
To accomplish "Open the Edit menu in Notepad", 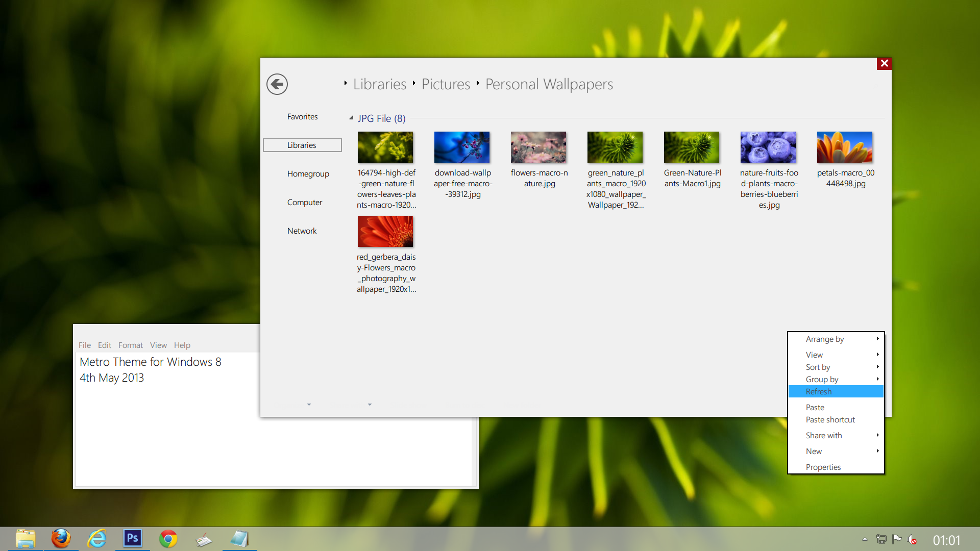I will point(105,345).
